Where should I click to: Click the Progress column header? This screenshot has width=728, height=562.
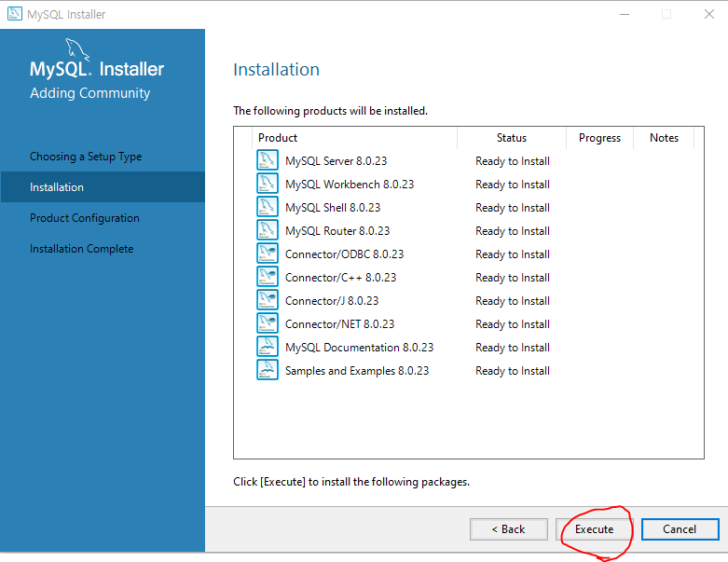600,138
